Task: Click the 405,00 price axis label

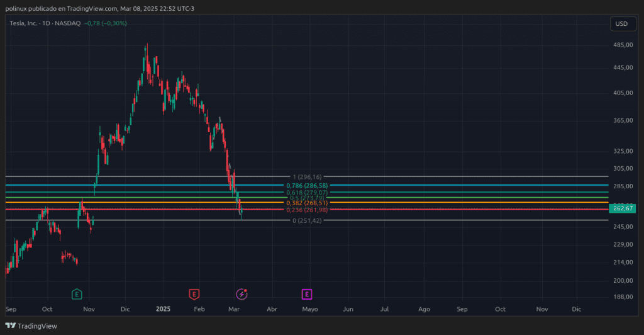Action: pyautogui.click(x=623, y=93)
